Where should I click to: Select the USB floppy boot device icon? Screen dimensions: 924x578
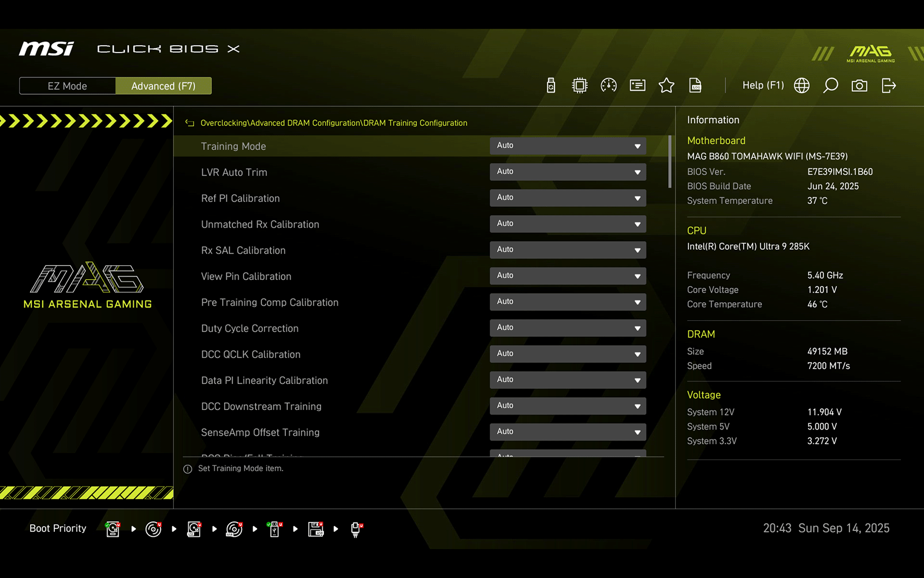pos(316,529)
